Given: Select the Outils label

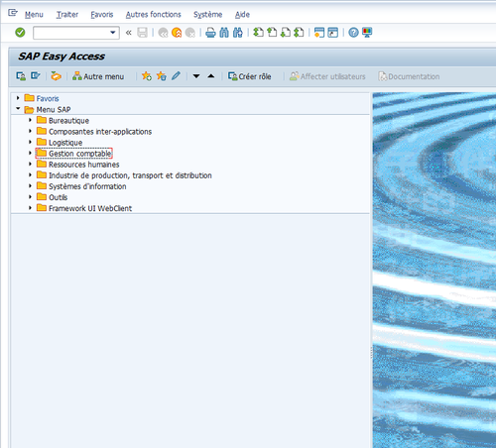Looking at the screenshot, I should pyautogui.click(x=59, y=197).
